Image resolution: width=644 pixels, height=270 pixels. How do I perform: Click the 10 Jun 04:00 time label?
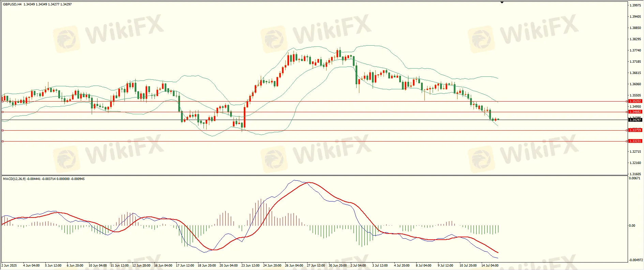(98, 266)
